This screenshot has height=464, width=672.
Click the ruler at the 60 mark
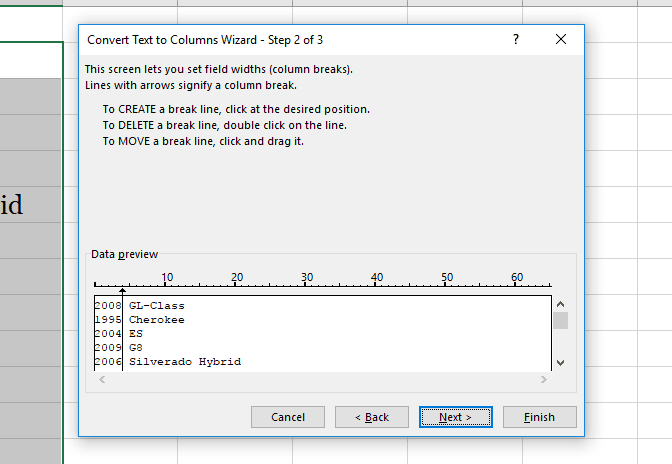[517, 284]
